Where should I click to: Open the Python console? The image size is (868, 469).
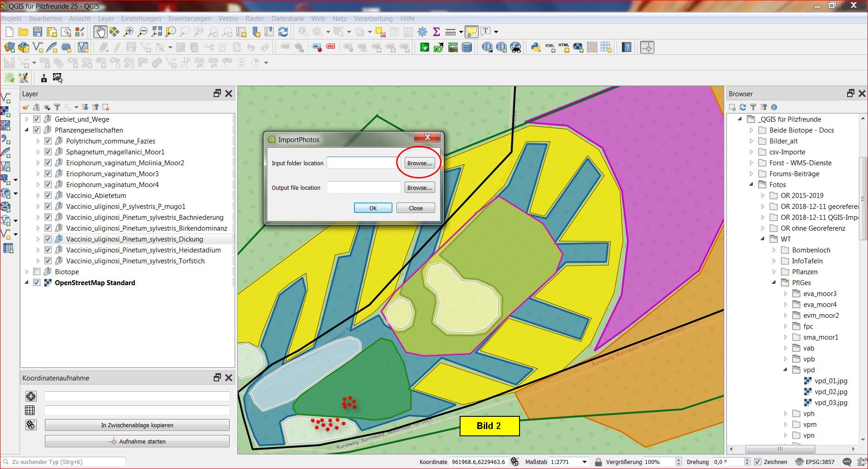tap(535, 48)
